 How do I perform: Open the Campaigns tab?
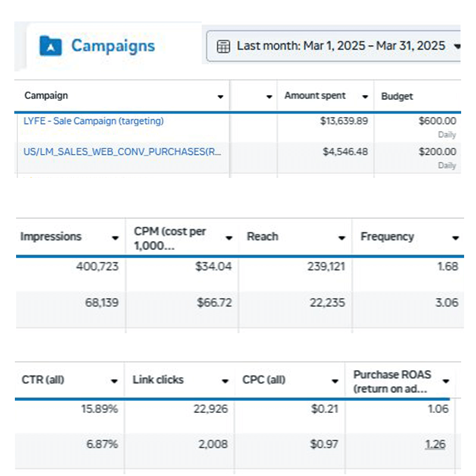coord(113,46)
